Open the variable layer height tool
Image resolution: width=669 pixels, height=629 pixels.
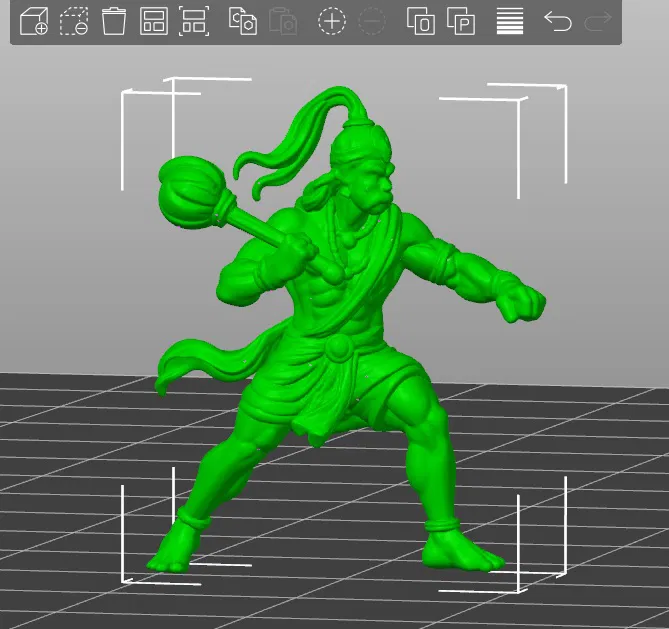click(x=510, y=21)
